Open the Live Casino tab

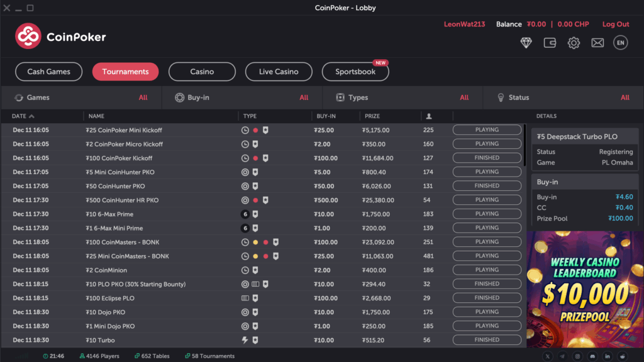click(x=279, y=72)
